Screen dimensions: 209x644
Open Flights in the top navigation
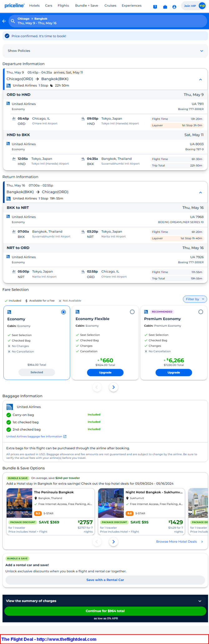pos(63,6)
